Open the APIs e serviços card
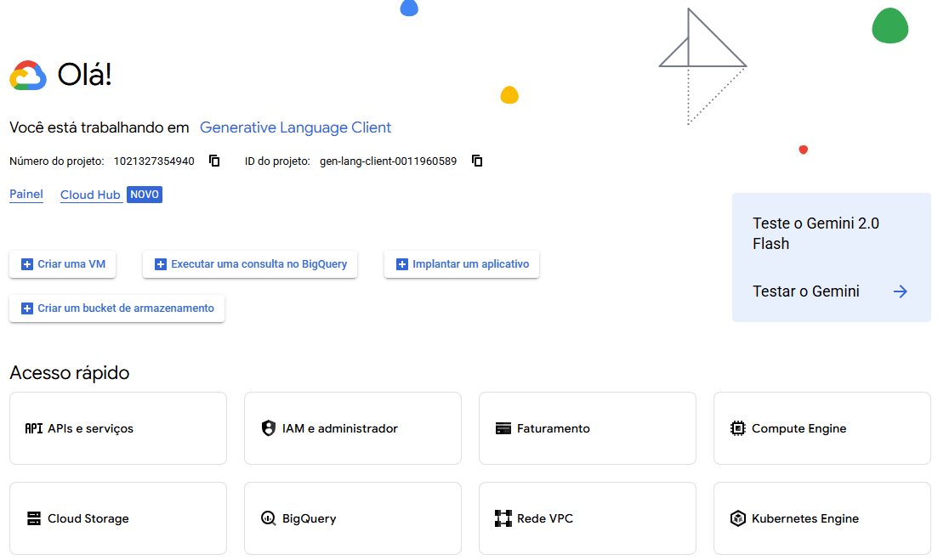 (x=118, y=428)
